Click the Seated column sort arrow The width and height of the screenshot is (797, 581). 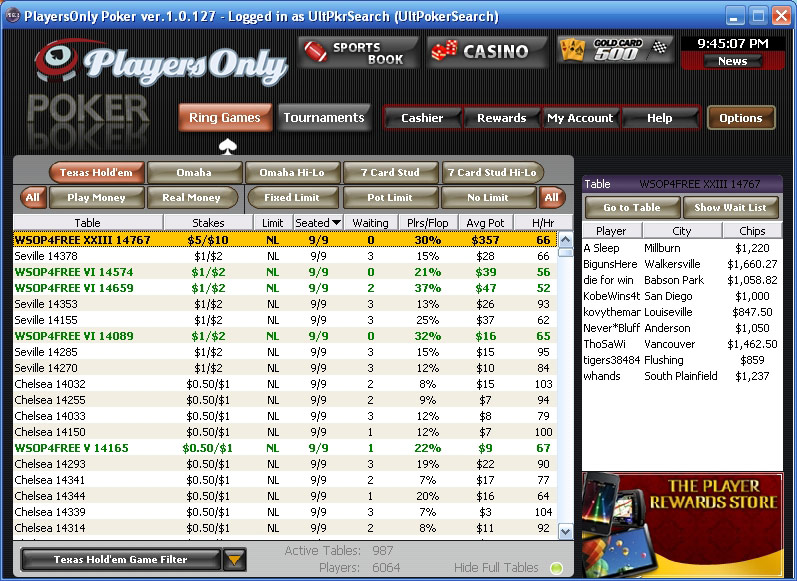[336, 223]
